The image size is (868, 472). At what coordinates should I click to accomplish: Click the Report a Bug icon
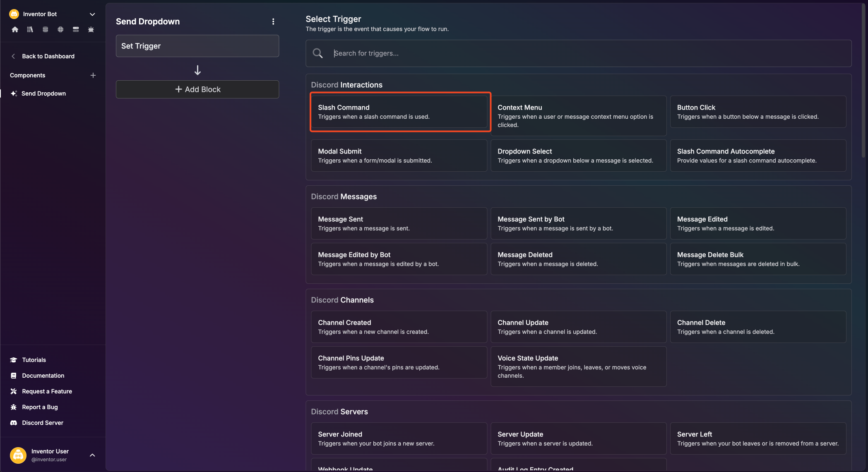(x=14, y=407)
